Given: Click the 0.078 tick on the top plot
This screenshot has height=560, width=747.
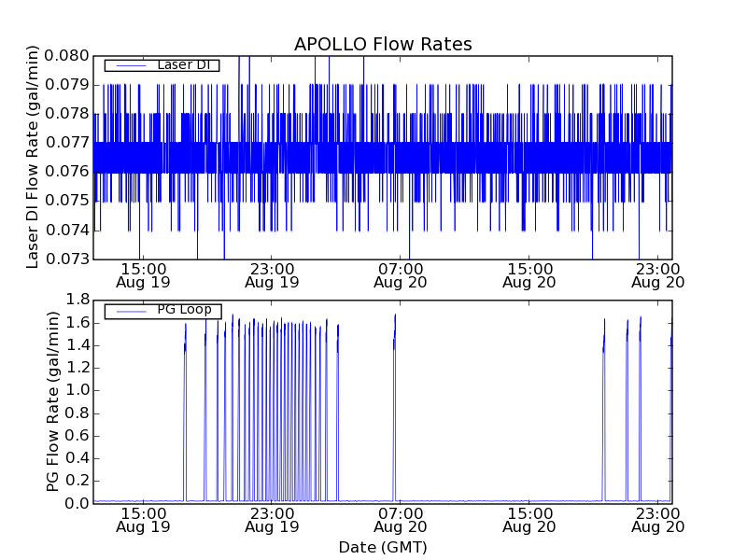Looking at the screenshot, I should pos(66,114).
